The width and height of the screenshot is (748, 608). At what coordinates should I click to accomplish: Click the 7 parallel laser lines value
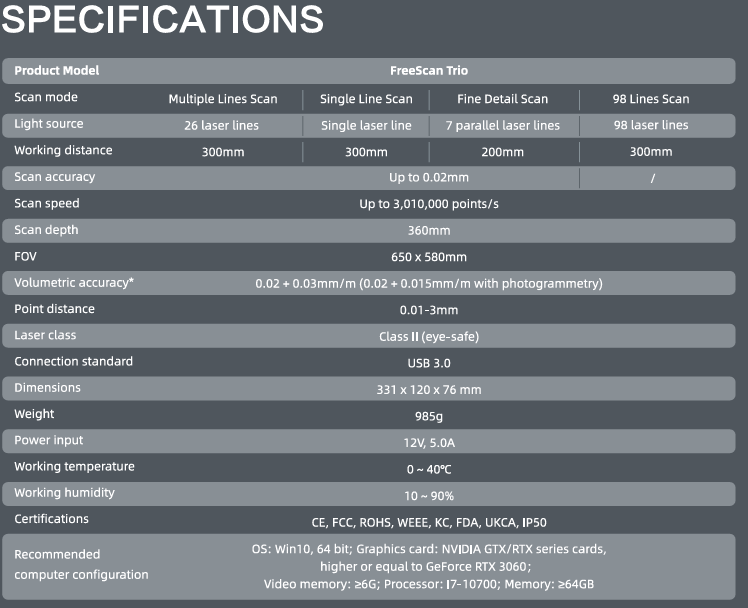(x=503, y=125)
